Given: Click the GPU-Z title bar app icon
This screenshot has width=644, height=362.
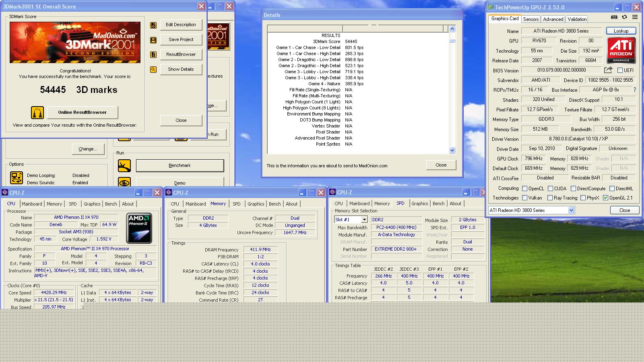Looking at the screenshot, I should (x=490, y=7).
